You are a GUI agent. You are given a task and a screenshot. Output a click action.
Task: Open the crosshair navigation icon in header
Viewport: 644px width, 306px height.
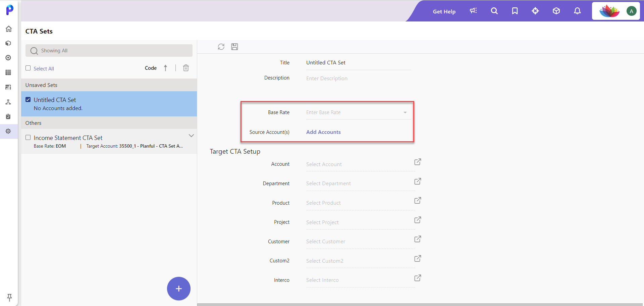click(535, 11)
